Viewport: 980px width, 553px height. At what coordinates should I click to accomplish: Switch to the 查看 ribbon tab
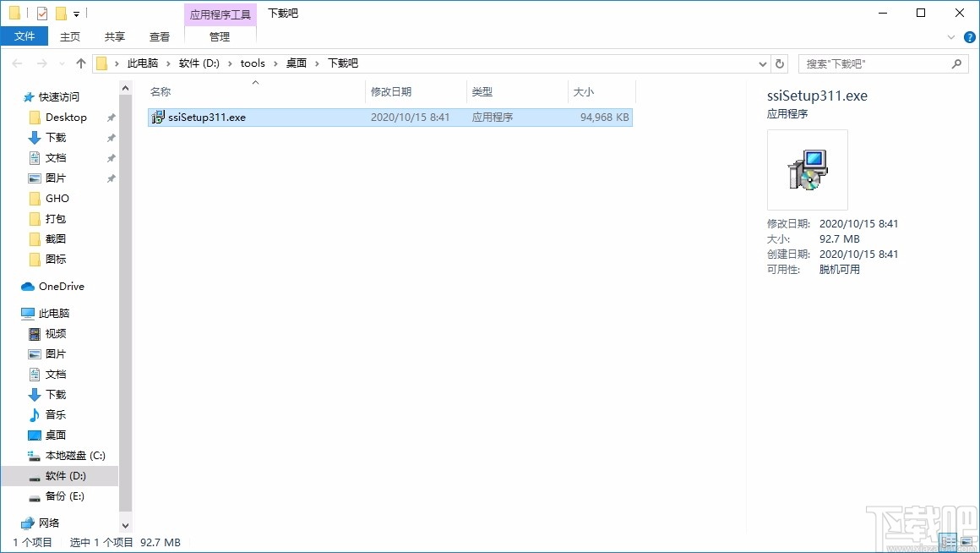(159, 36)
